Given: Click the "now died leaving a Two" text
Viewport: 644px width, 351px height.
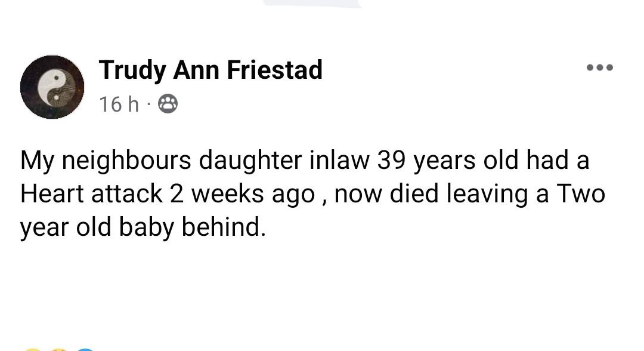Looking at the screenshot, I should coord(469,193).
